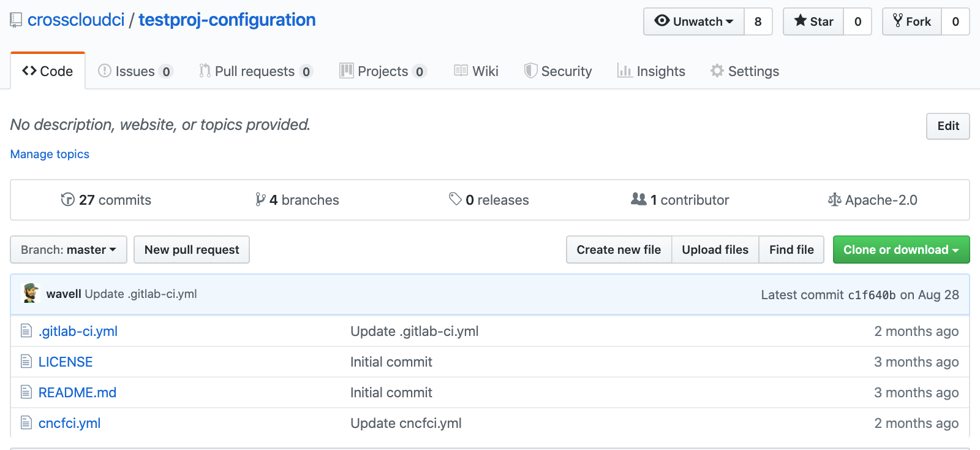This screenshot has height=450, width=980.
Task: Click the repository book icon beside crosscloudci
Action: click(16, 21)
